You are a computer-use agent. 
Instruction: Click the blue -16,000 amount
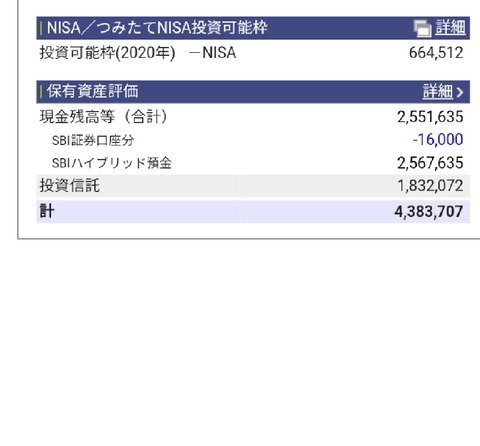pos(438,139)
